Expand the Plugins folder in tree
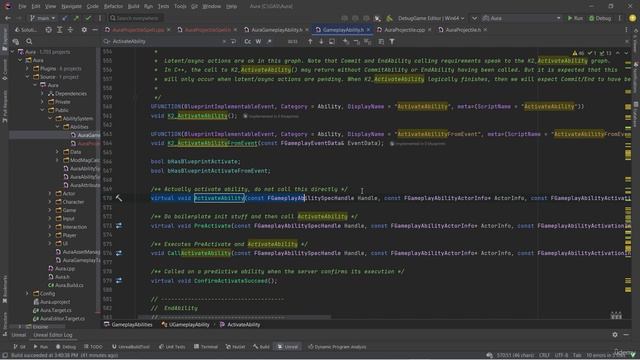Screen dimensions: 640x360 point(27,69)
